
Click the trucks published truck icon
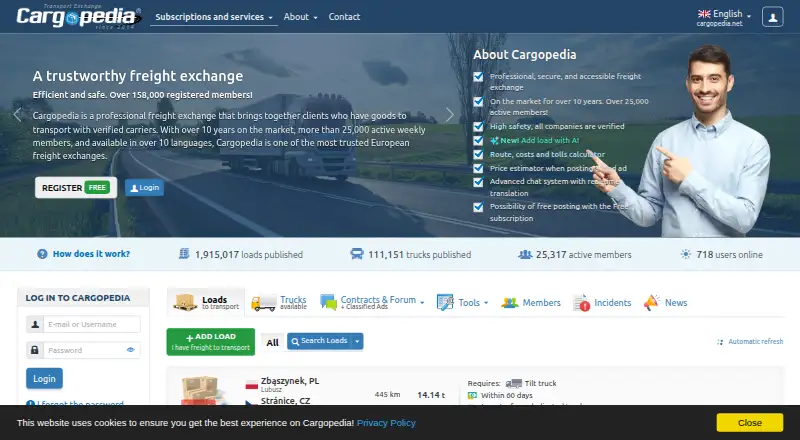(357, 254)
